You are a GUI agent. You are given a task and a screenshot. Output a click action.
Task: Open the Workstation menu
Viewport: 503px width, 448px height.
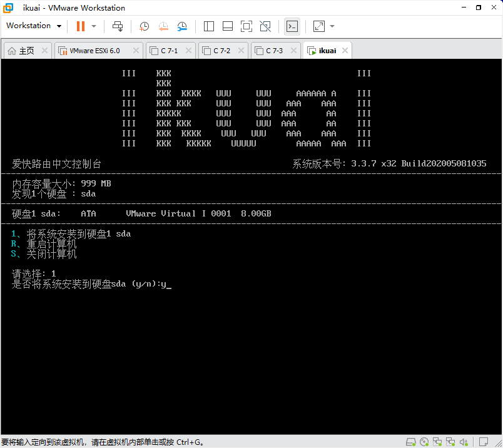[x=34, y=26]
